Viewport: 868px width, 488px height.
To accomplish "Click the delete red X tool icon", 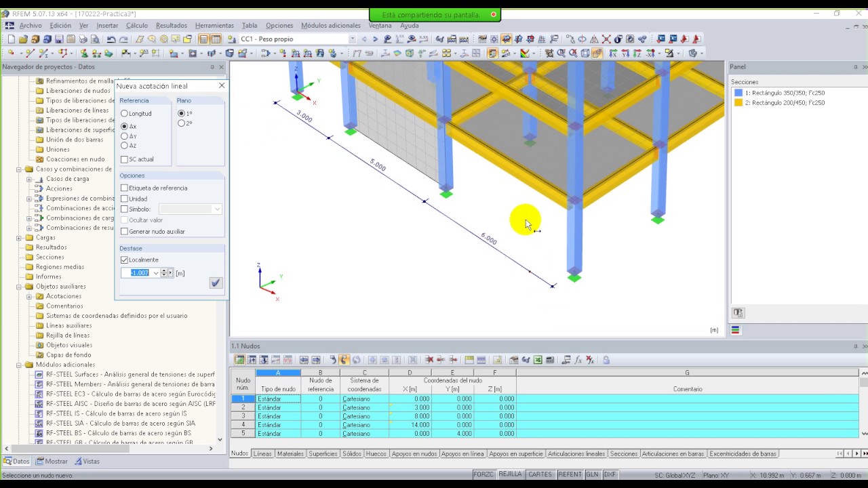I will (x=606, y=39).
